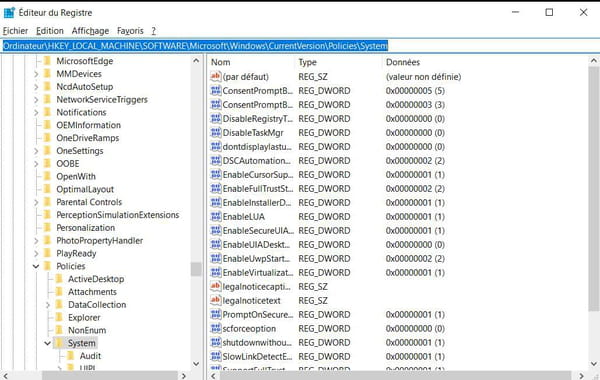Expand the MMDevices key
Screen dimensions: 600x380
tap(36, 74)
